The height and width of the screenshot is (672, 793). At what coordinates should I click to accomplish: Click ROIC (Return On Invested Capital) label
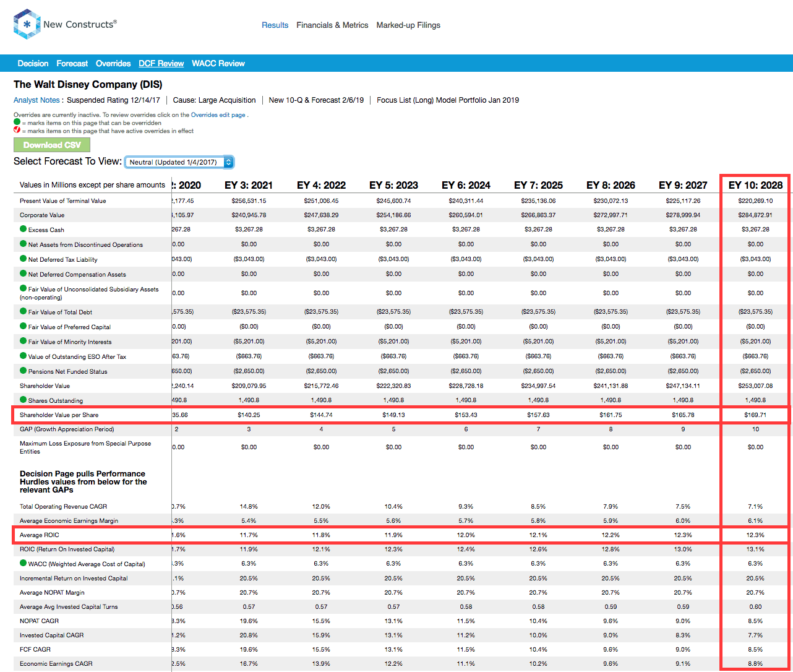pyautogui.click(x=67, y=549)
